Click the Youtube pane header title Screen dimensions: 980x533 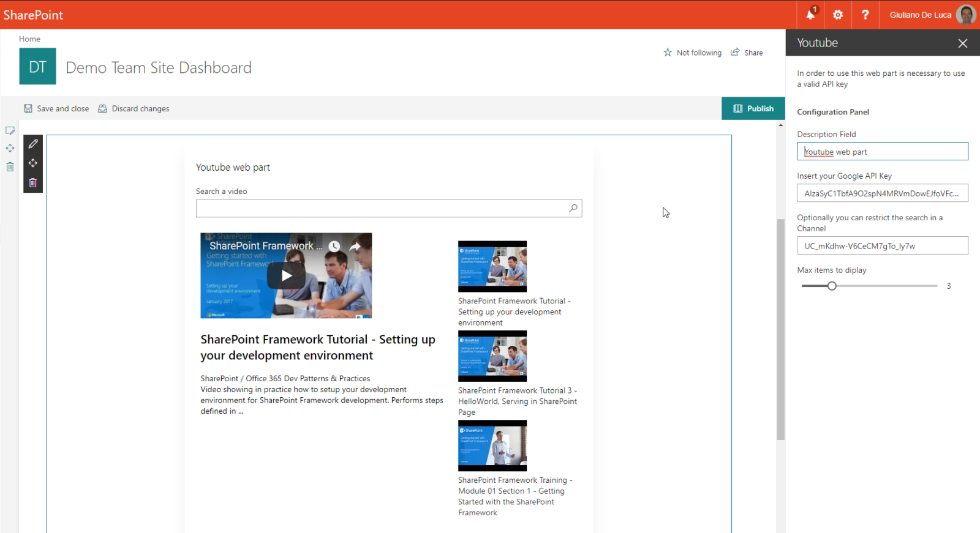tap(818, 43)
